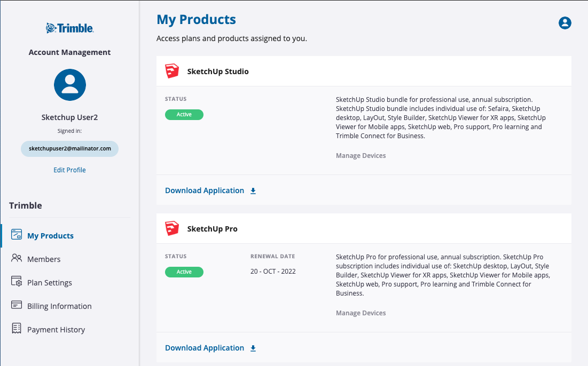Click the SketchUp Studio card title
Viewport: 588px width, 366px height.
click(x=218, y=71)
